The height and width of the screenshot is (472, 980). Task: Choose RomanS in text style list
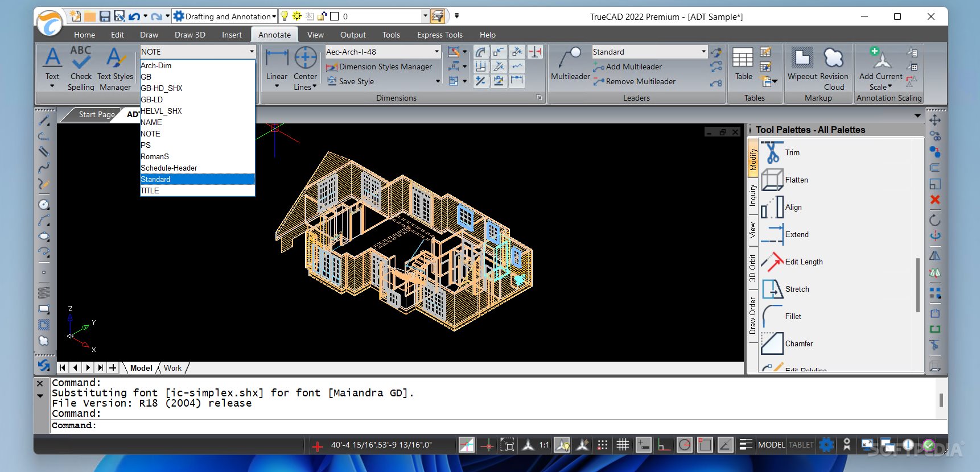coord(197,156)
